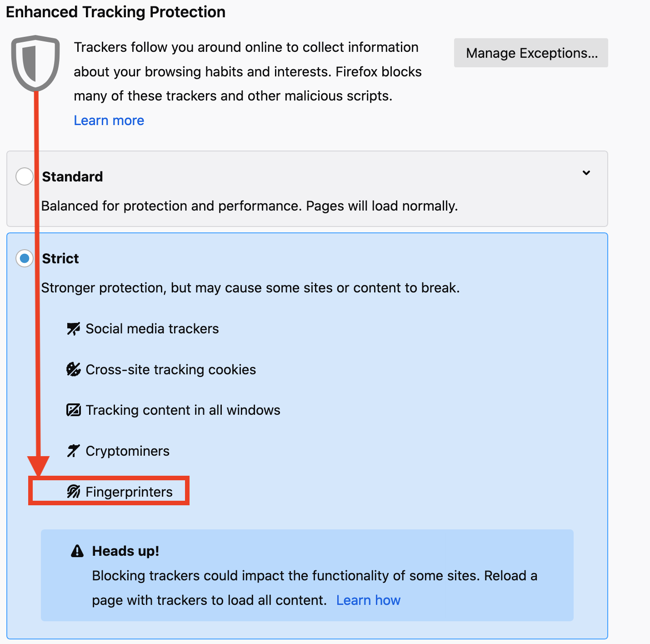This screenshot has height=644, width=650.
Task: Click the Fingerprinters icon
Action: tap(73, 492)
